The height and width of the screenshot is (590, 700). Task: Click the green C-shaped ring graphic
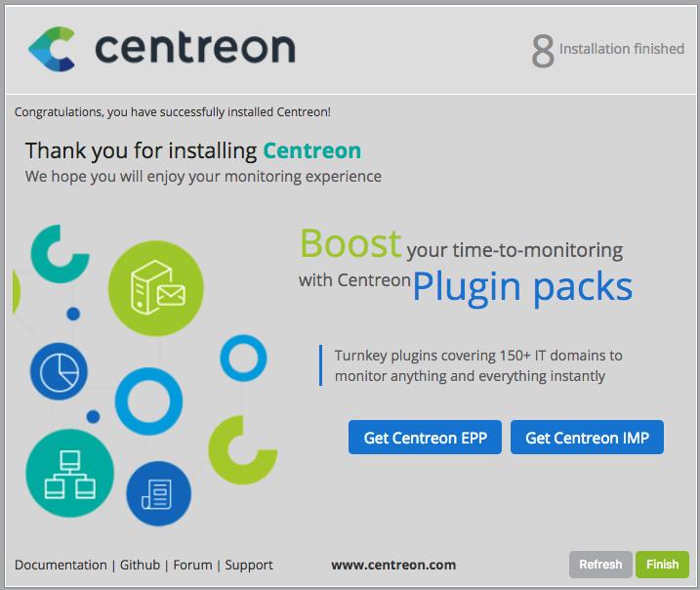coord(242,450)
